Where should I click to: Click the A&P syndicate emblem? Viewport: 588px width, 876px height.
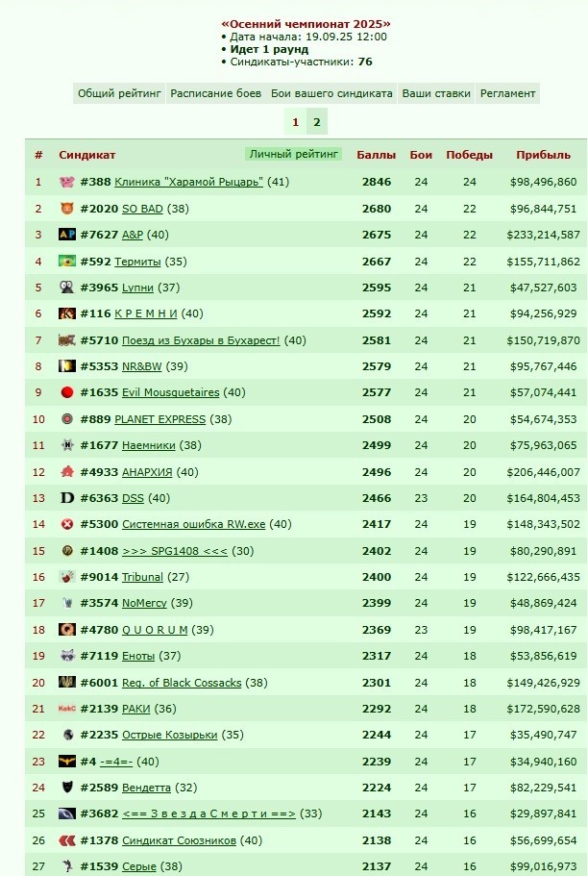coord(67,235)
